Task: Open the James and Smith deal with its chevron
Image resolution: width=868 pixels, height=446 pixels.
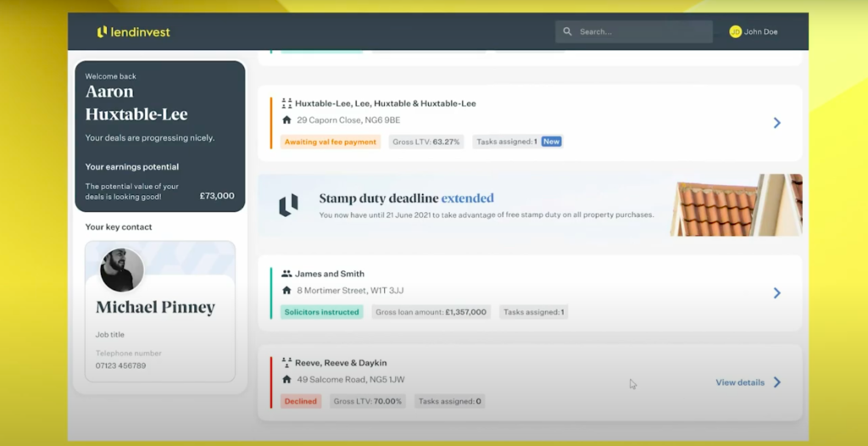Action: coord(776,293)
